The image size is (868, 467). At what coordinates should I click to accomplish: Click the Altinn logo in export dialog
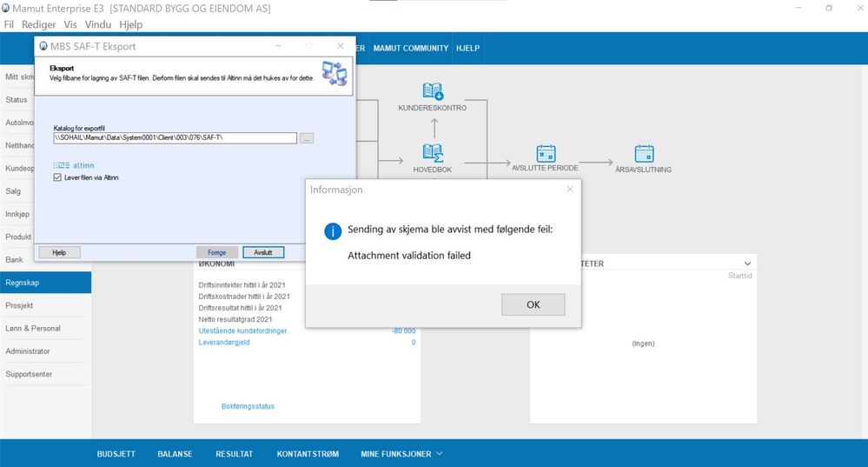point(74,165)
